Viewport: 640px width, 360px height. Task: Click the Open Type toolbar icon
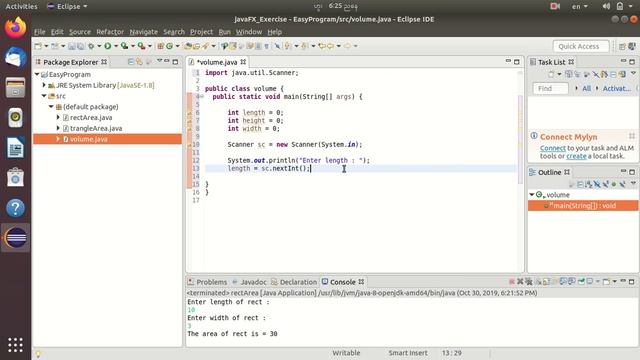188,46
